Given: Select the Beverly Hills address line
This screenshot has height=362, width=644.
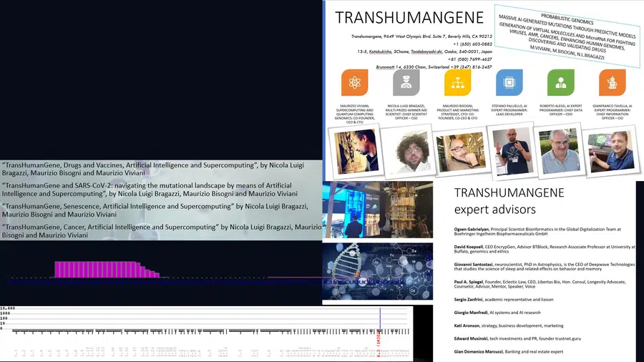Looking at the screenshot, I should (x=421, y=36).
